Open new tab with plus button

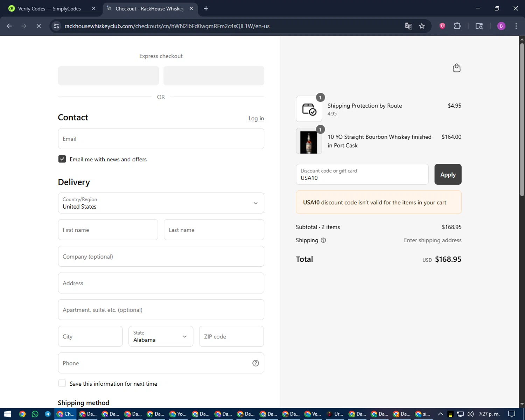[x=206, y=8]
